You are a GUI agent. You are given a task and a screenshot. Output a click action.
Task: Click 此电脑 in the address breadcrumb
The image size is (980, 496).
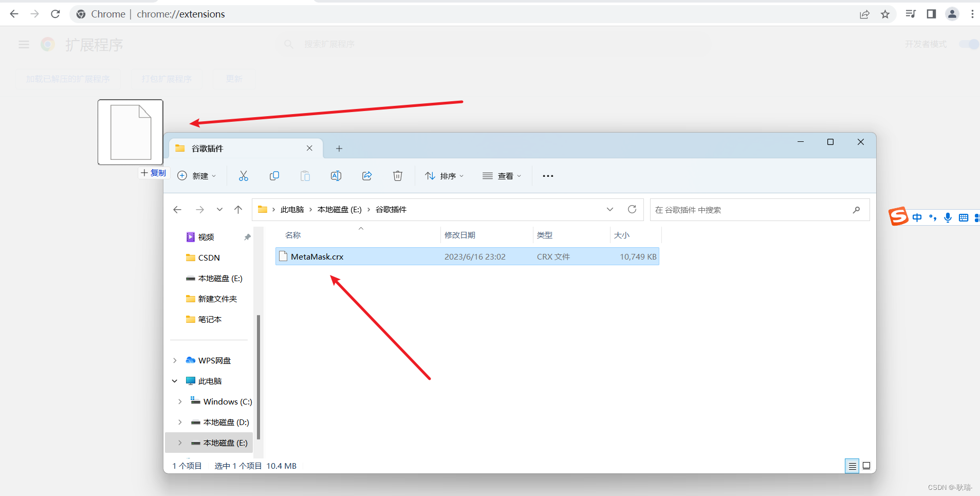pyautogui.click(x=292, y=210)
